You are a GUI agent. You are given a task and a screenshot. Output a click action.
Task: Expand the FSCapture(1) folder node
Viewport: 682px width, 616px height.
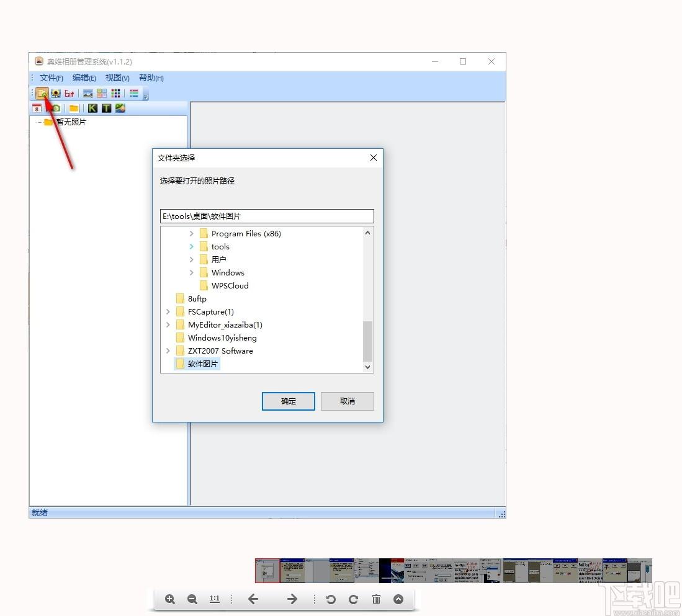click(168, 312)
